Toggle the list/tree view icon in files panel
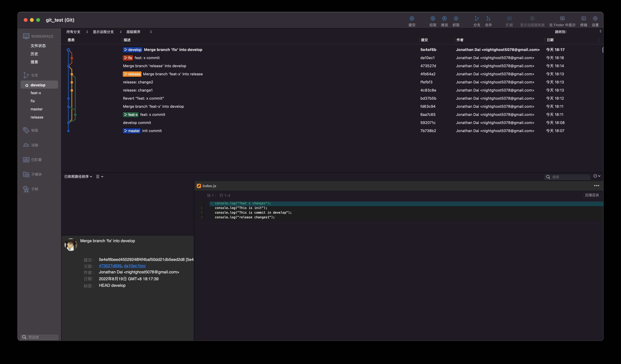Screen dimensions: 621x364 tap(97, 176)
